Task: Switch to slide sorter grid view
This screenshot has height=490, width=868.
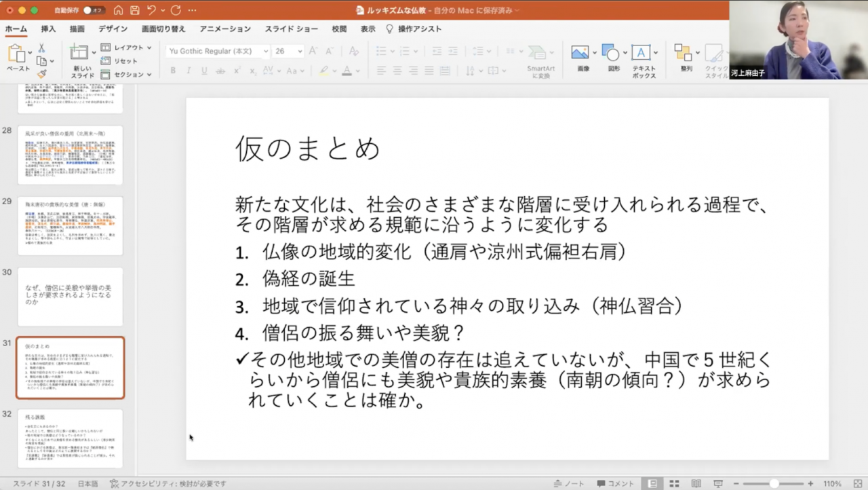Action: 674,483
